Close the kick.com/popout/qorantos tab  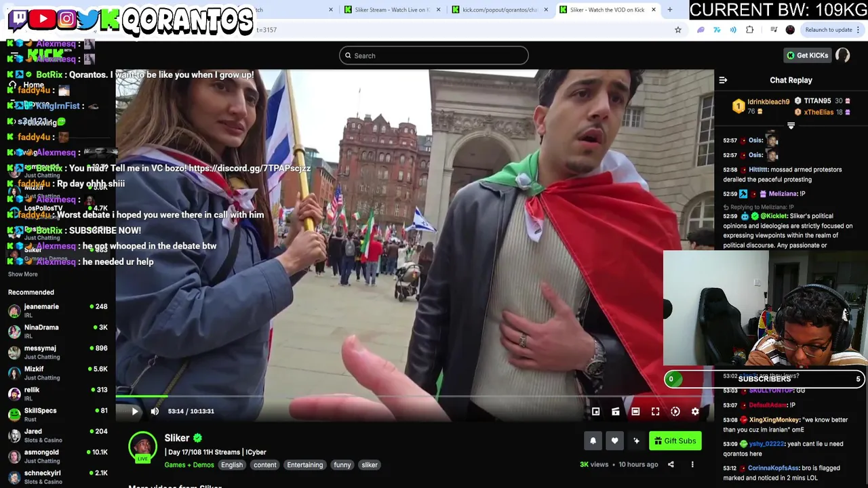point(546,9)
